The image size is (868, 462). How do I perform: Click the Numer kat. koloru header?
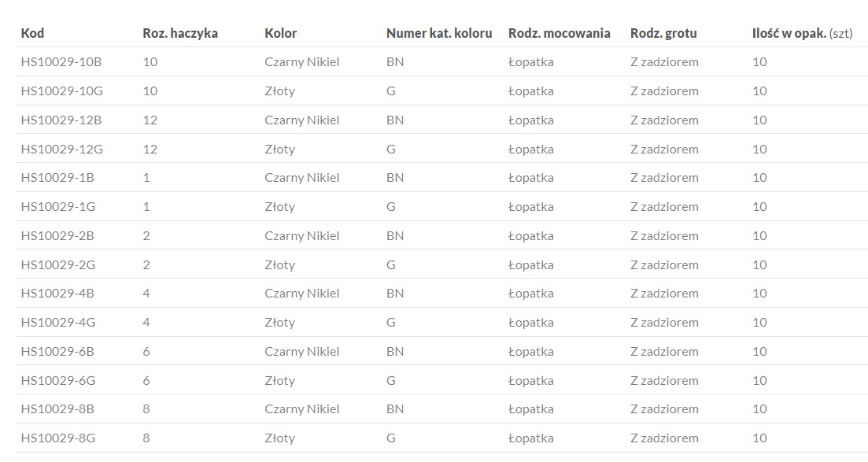439,33
